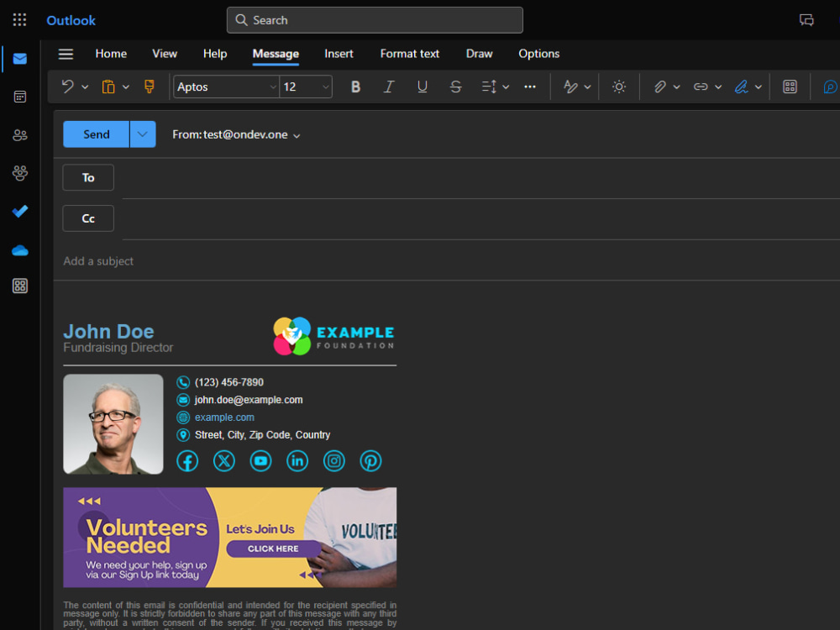Open Copilot in the toolbar
The width and height of the screenshot is (840, 630).
pyautogui.click(x=830, y=87)
